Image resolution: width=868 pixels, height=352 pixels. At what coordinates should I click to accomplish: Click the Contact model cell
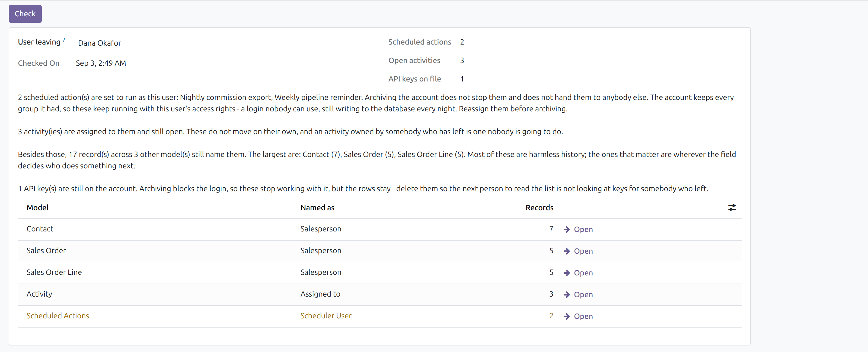[x=40, y=229]
